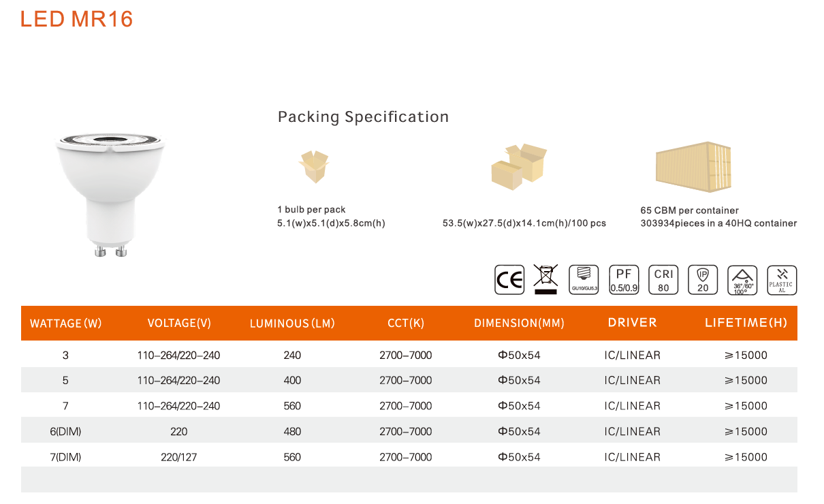This screenshot has width=824, height=504.
Task: Click the PF 0.5/0.9 power factor icon
Action: tap(624, 280)
